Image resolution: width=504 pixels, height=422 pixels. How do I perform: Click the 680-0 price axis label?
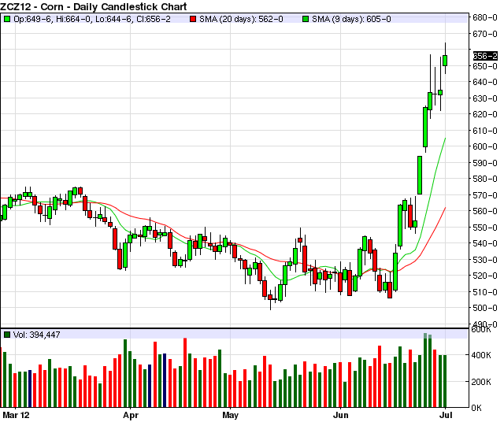485,17
